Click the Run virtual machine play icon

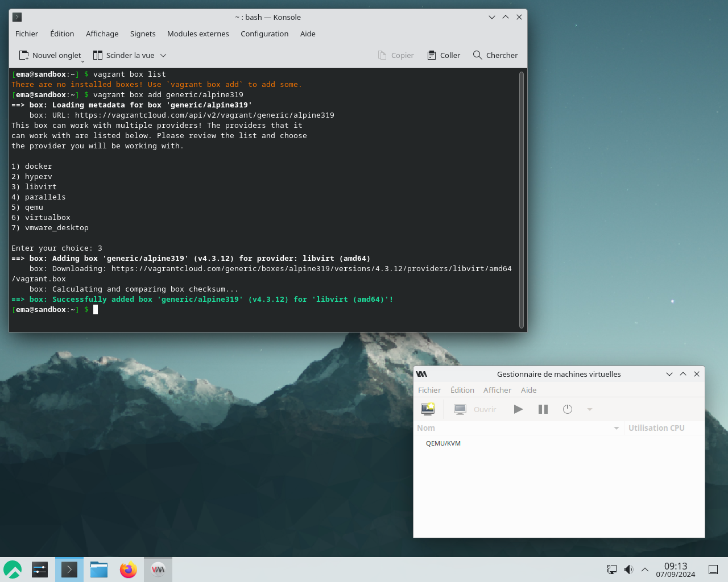[518, 409]
